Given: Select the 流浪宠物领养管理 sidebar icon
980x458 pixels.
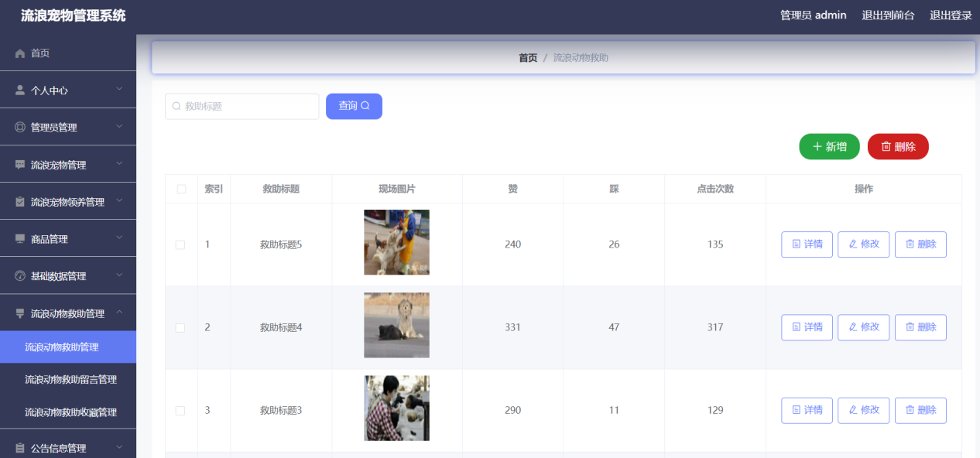Looking at the screenshot, I should click(19, 200).
